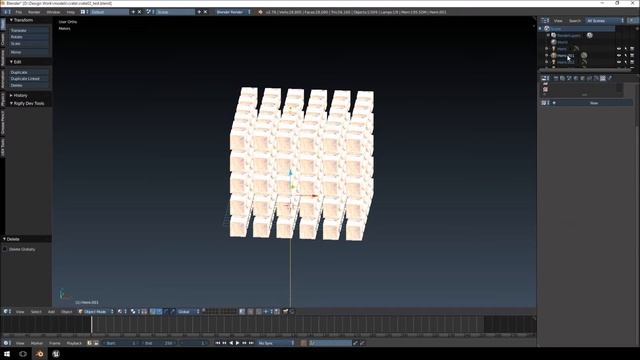Viewport: 640px width, 360px height.
Task: Open outliner editor type icon
Action: 544,20
